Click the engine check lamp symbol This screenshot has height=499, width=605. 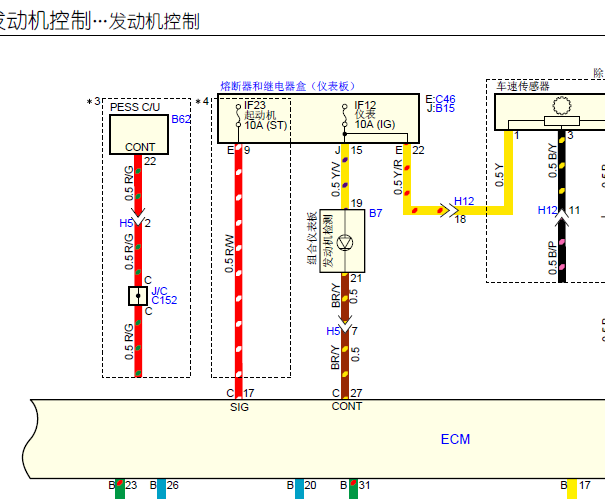pyautogui.click(x=345, y=243)
